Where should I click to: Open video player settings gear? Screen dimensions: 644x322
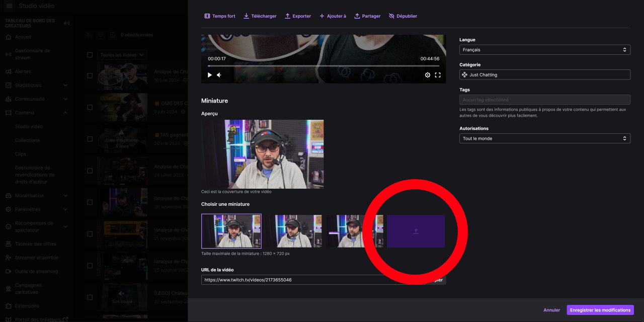coord(428,75)
